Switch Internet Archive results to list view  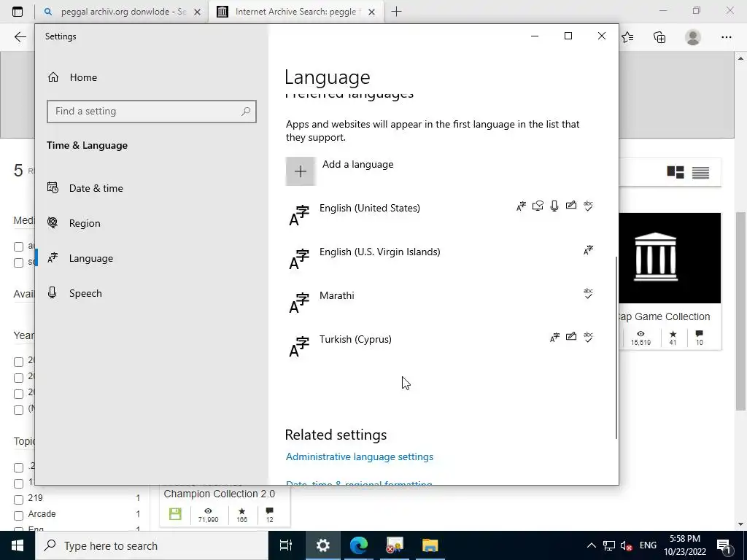pyautogui.click(x=700, y=172)
